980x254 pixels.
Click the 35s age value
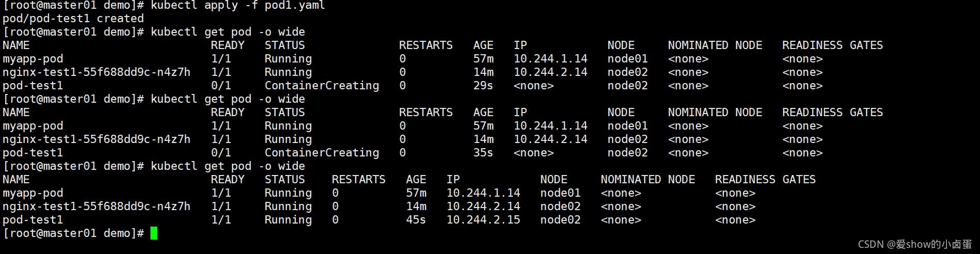click(x=483, y=153)
